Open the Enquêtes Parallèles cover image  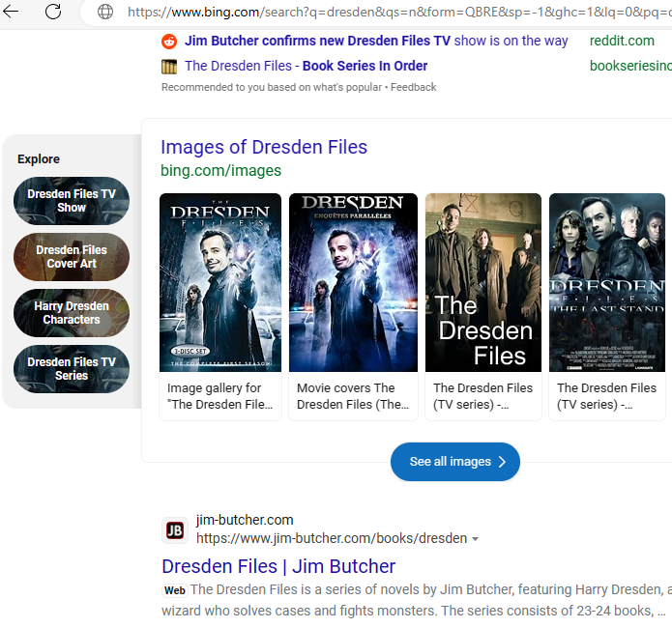tap(353, 282)
